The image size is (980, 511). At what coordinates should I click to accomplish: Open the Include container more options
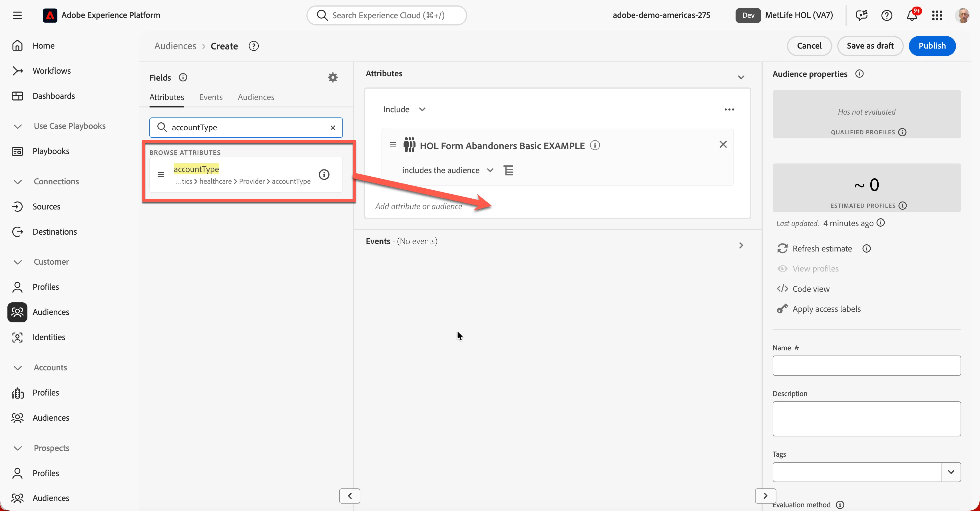729,109
